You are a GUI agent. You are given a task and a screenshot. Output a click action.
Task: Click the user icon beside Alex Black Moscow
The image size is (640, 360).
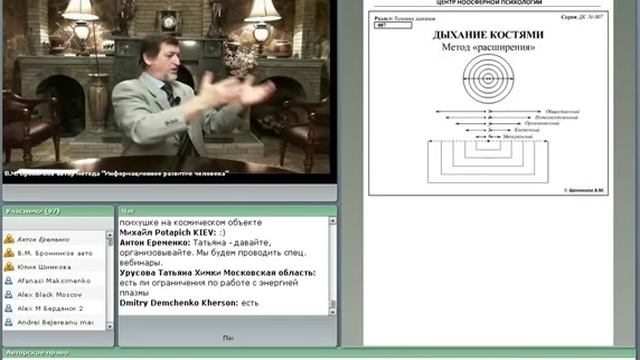(9, 294)
